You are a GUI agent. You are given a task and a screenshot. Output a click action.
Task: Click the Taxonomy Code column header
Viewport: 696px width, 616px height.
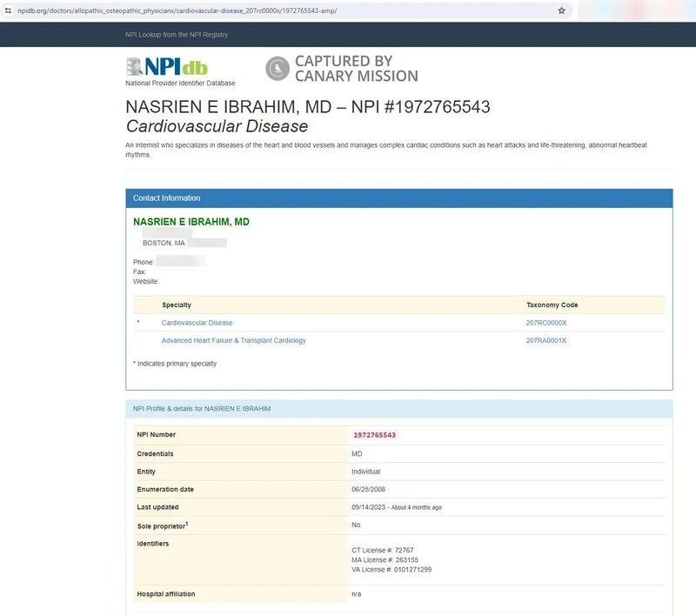tap(552, 305)
